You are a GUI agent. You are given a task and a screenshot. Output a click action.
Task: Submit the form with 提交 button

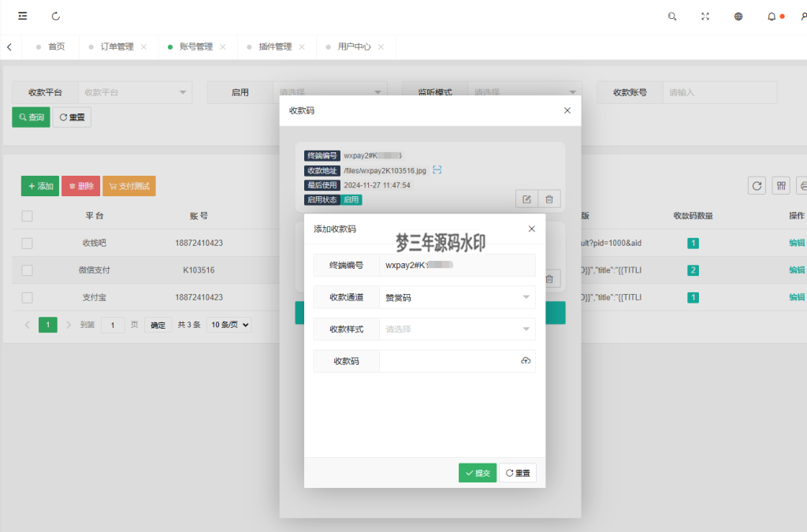pos(478,473)
